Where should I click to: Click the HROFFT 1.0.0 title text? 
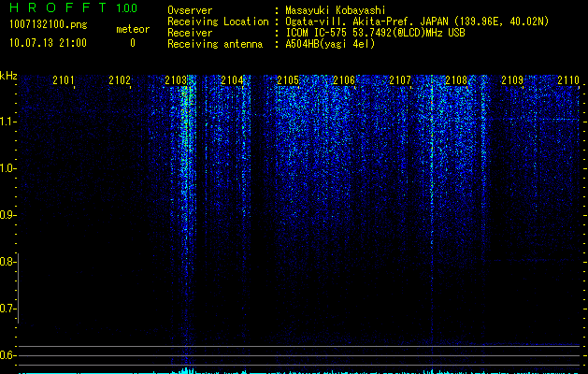pos(74,7)
